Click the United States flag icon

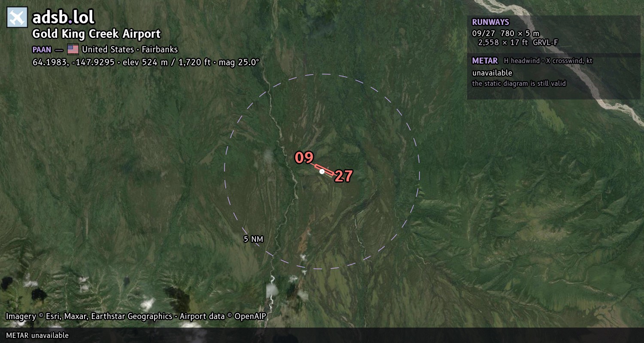pyautogui.click(x=73, y=49)
